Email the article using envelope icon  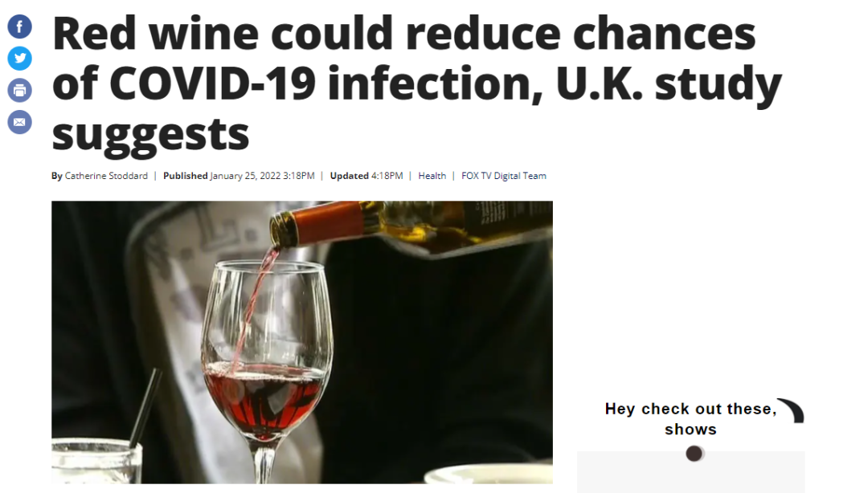[19, 122]
